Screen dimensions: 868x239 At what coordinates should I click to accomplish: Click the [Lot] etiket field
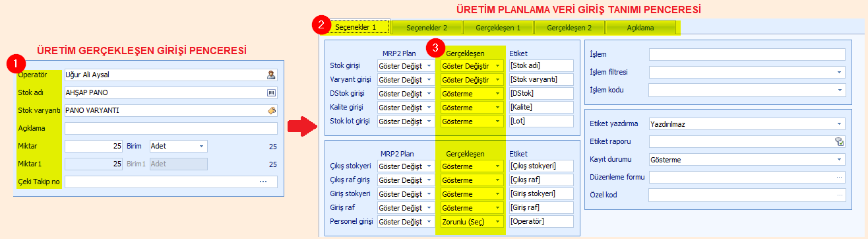tap(542, 121)
